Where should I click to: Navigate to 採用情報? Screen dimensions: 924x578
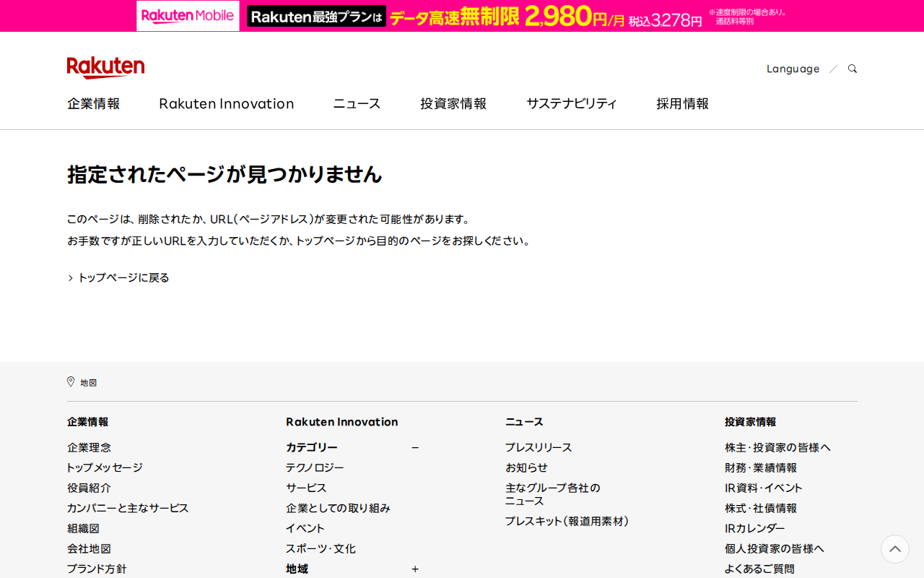click(682, 103)
